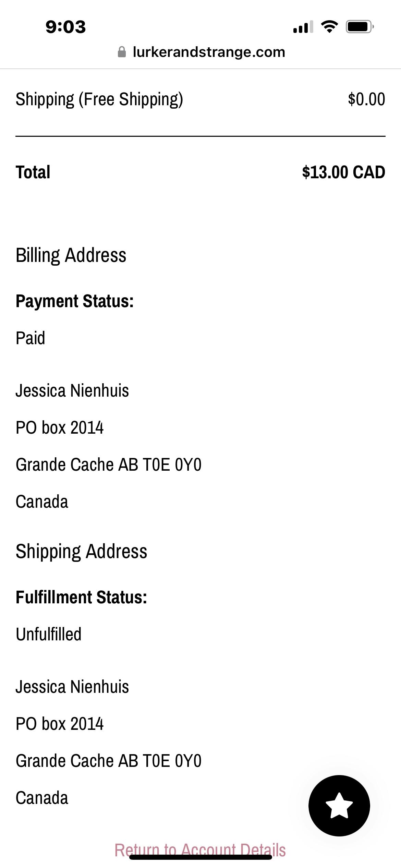Screen dimensions: 401x868
Task: Tap the battery indicator icon
Action: [x=359, y=26]
